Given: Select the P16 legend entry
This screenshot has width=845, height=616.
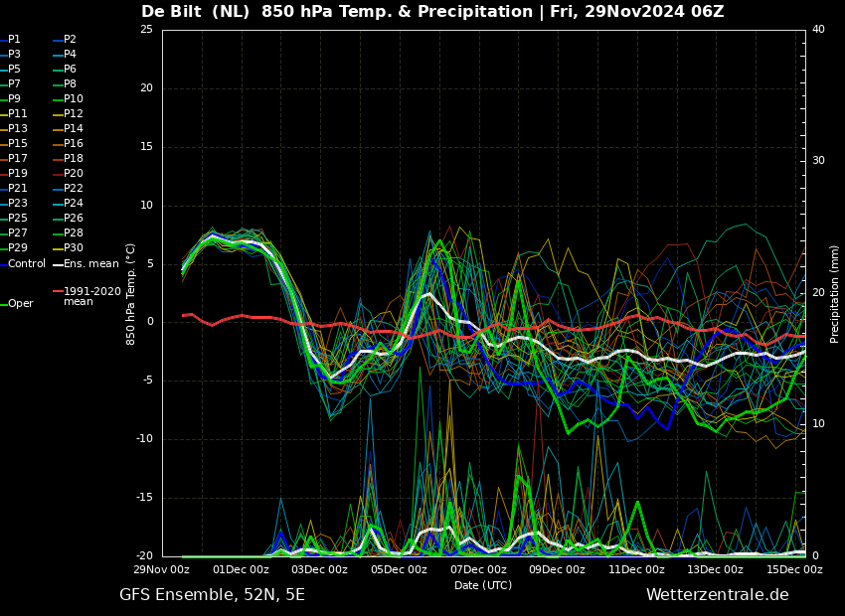Looking at the screenshot, I should click(x=74, y=144).
